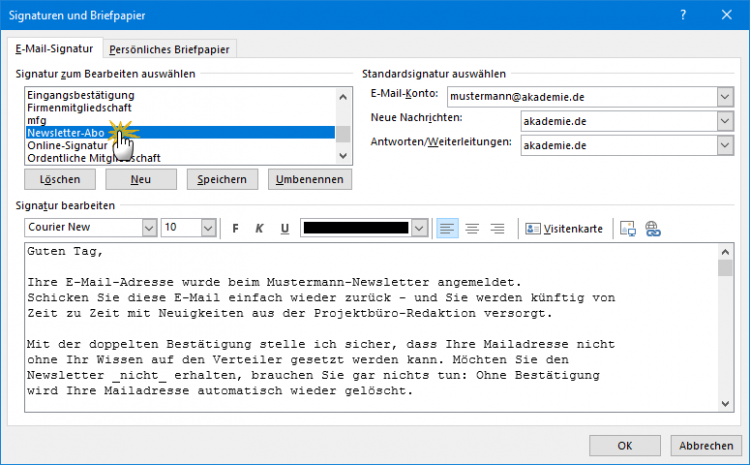This screenshot has width=750, height=465.
Task: Toggle underline formatting button
Action: (285, 228)
